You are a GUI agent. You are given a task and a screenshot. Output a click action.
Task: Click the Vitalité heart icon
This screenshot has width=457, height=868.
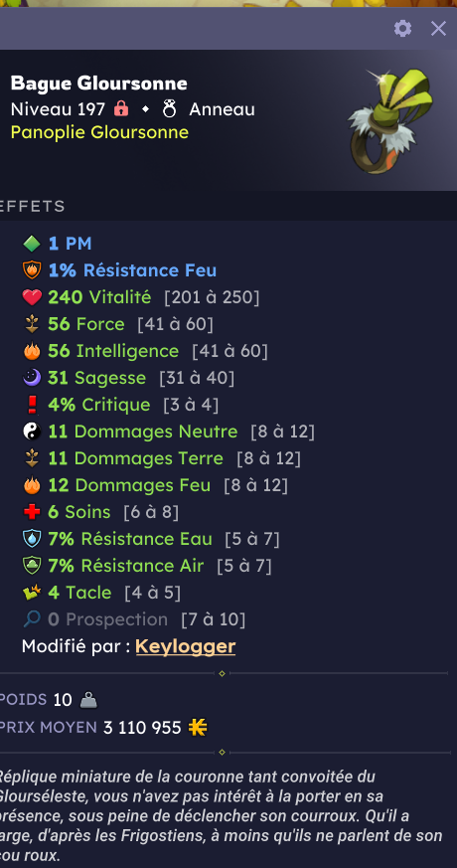click(32, 297)
